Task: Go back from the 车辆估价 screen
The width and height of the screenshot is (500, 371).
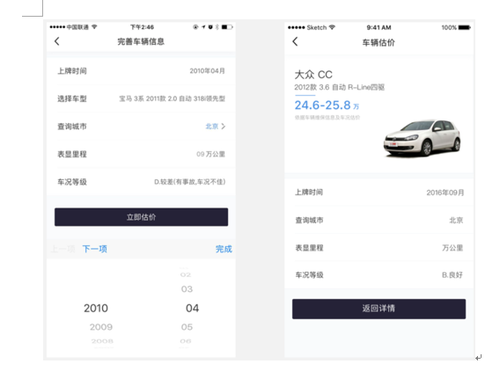Action: pos(295,42)
